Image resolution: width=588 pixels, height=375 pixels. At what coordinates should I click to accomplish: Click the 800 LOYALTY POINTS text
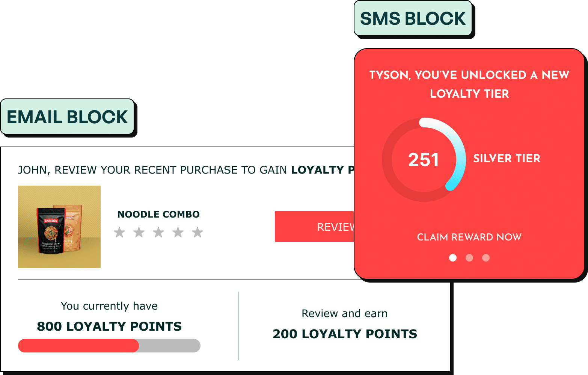click(x=109, y=327)
